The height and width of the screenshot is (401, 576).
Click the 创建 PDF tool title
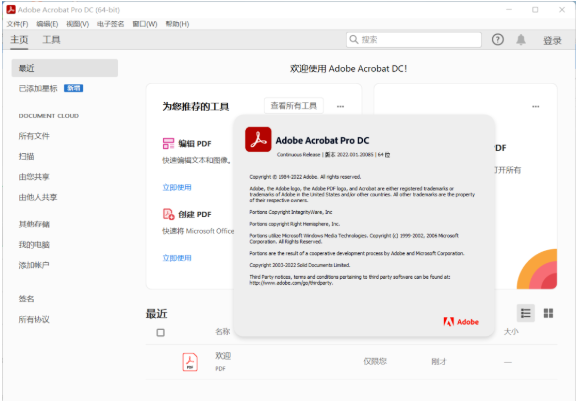pos(195,214)
